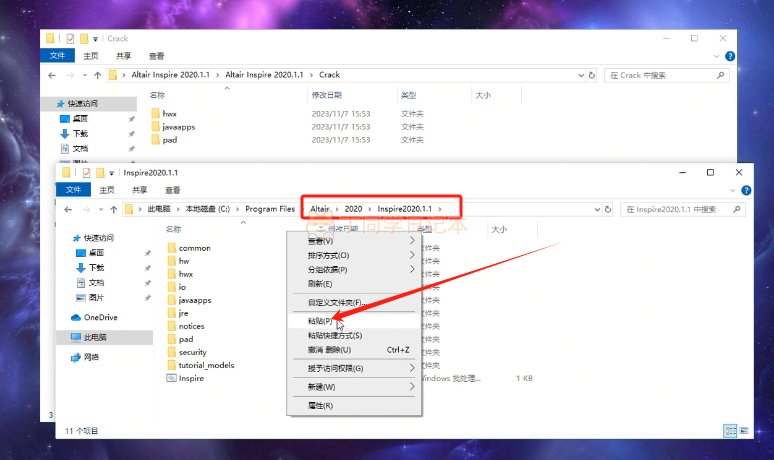Refresh the Inspire2020.1.1 address bar

coord(608,209)
